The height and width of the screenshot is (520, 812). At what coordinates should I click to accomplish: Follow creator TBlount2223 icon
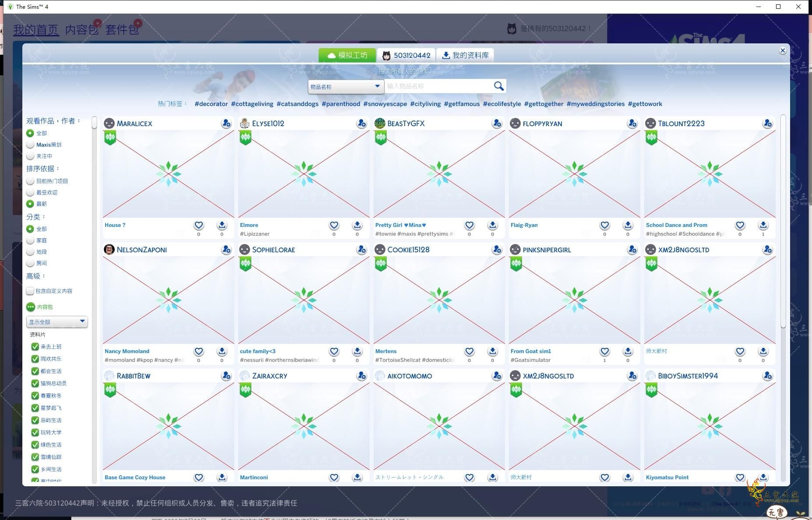(x=767, y=124)
